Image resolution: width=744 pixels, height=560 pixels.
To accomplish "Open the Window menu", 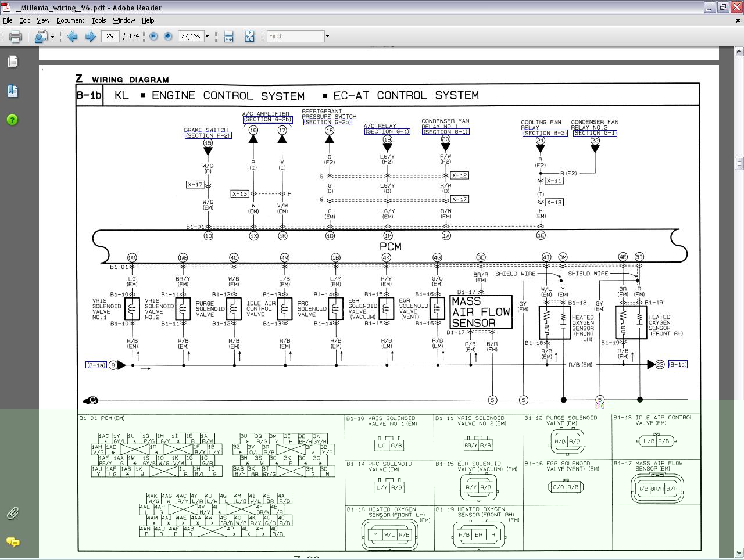I will point(124,20).
